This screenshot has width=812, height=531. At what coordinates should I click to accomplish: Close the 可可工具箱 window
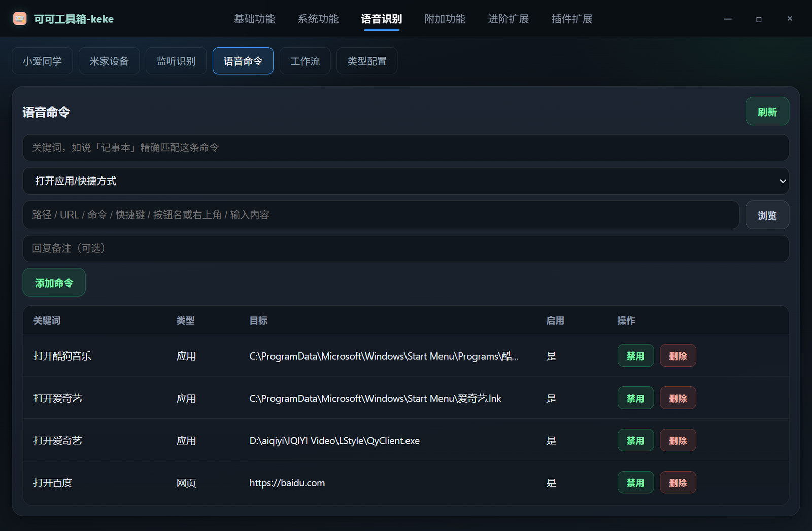(790, 18)
